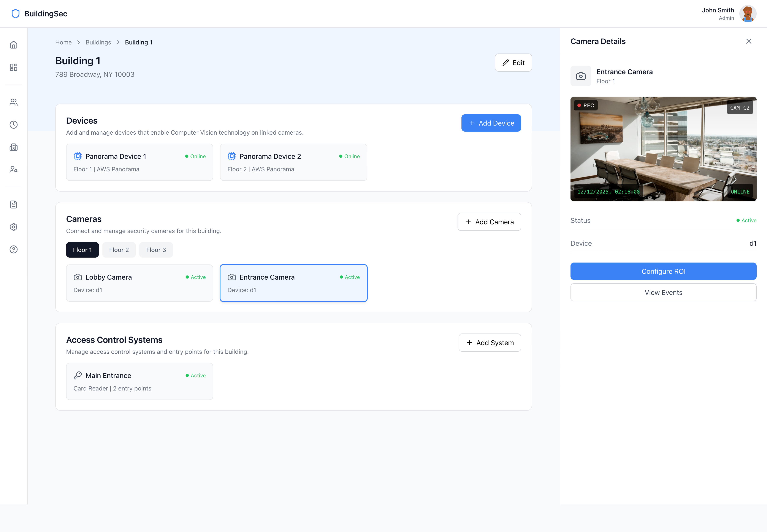This screenshot has height=532, width=767.
Task: Open the Help question mark icon
Action: (x=13, y=249)
